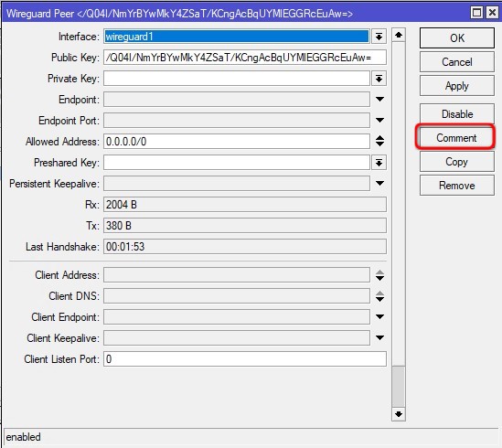502x448 pixels.
Task: Click into the Public Key field
Action: pos(244,58)
